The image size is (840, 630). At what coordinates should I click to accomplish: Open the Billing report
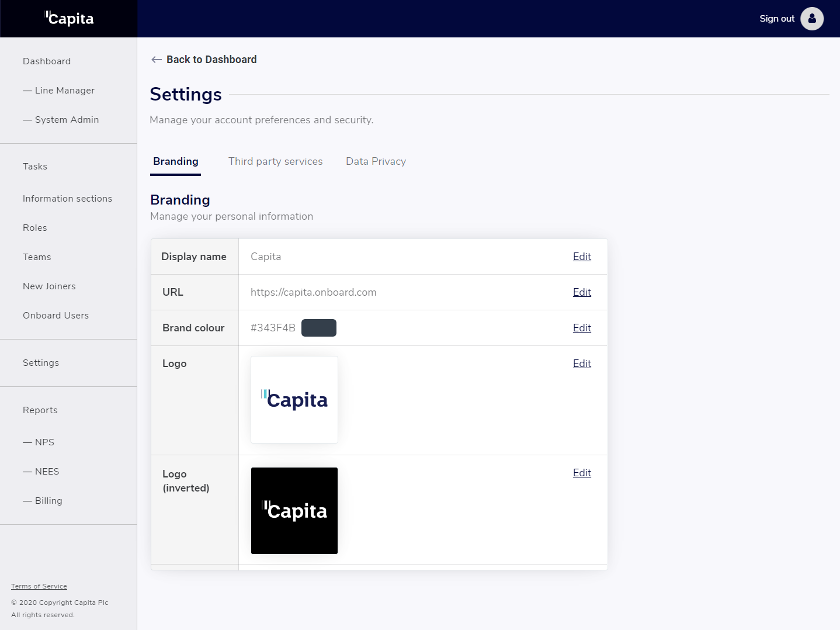tap(48, 501)
